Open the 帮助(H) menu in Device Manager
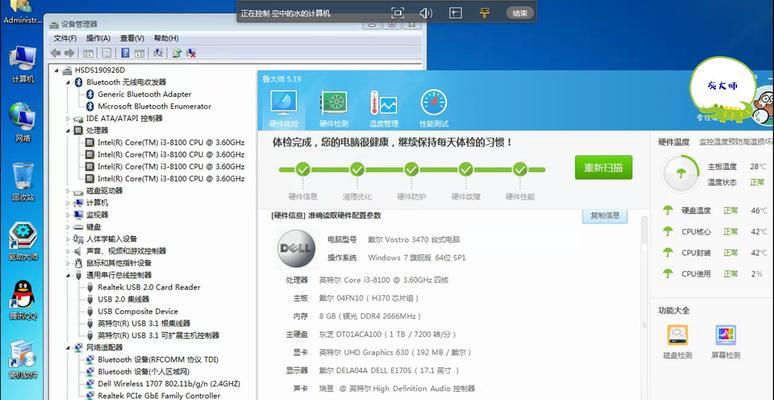The image size is (774, 400). pyautogui.click(x=166, y=38)
